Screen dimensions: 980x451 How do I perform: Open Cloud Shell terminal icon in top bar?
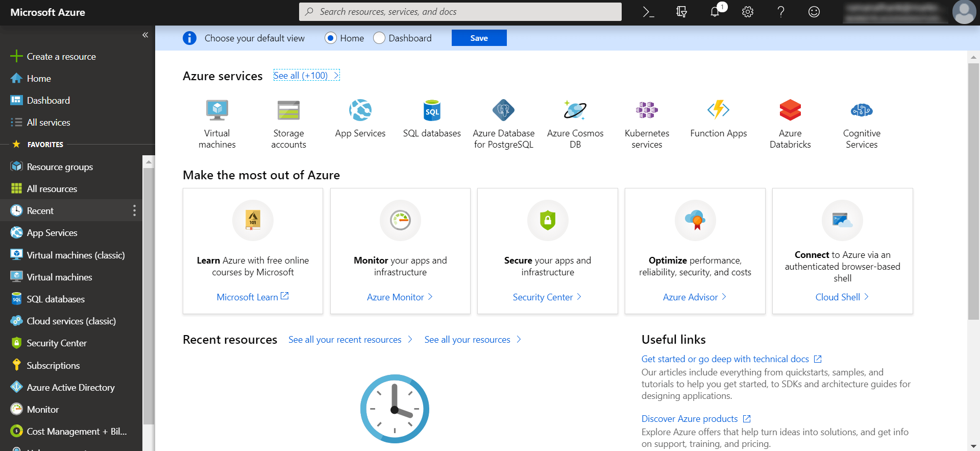tap(648, 12)
